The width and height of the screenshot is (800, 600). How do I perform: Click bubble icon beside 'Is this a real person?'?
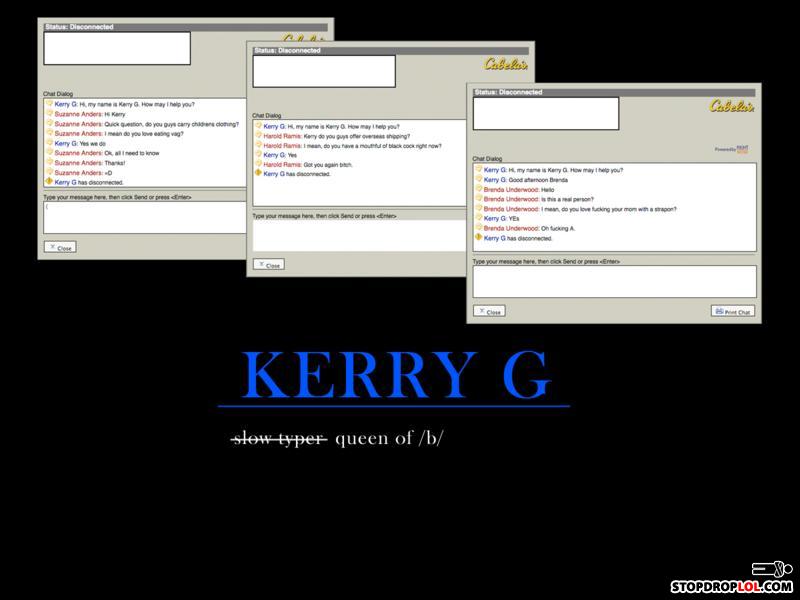coord(479,198)
